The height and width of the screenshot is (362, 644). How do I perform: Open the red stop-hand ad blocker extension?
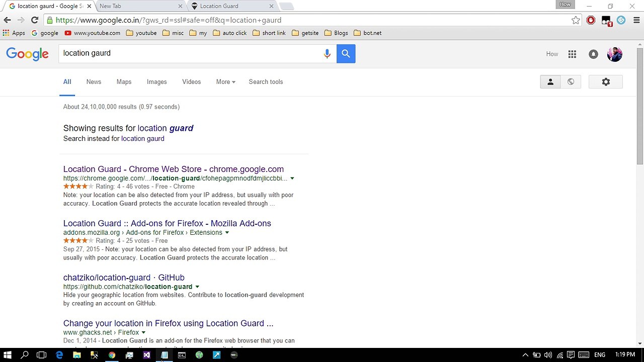(591, 20)
